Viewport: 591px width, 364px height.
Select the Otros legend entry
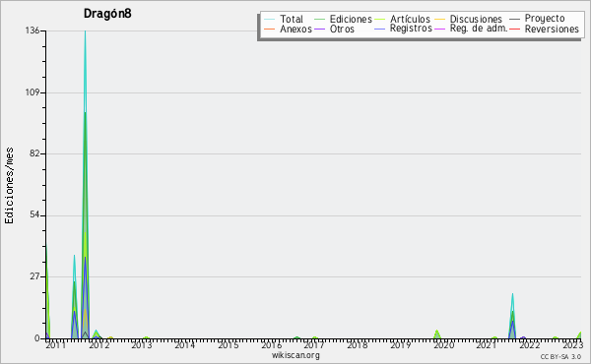[334, 29]
